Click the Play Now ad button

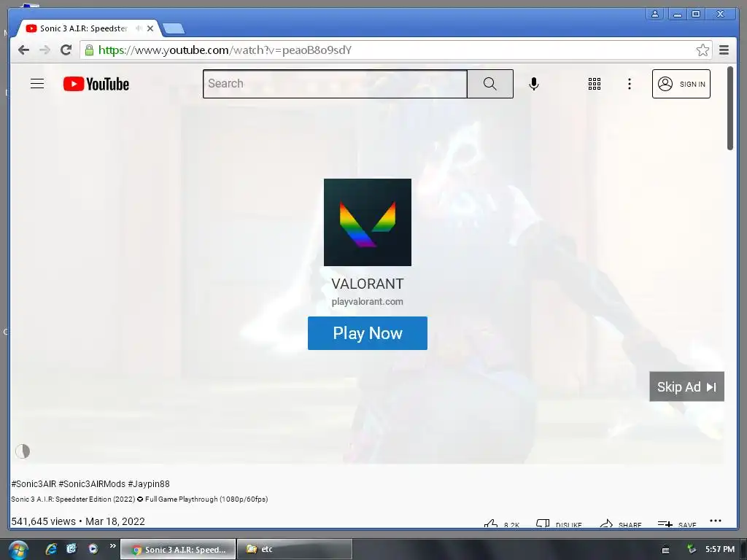click(x=368, y=333)
